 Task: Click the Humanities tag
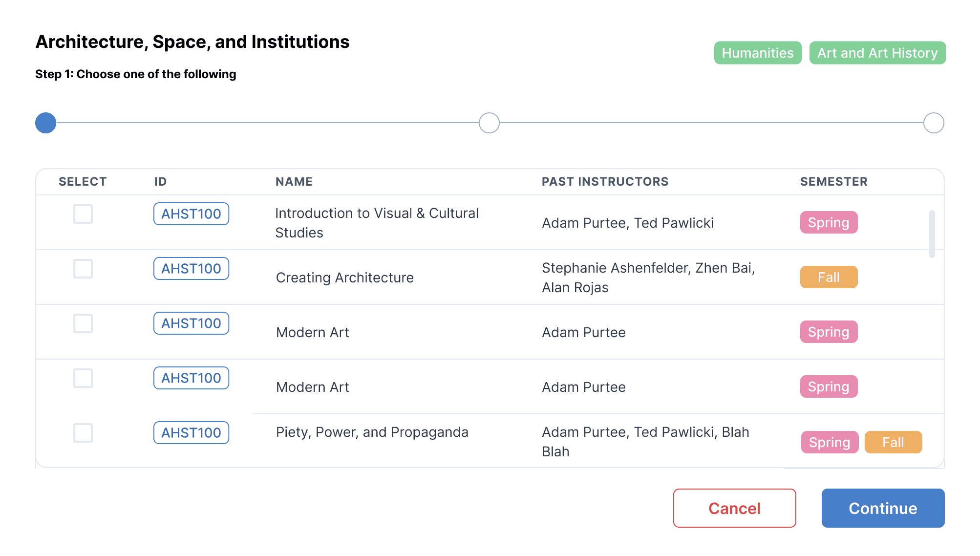757,53
